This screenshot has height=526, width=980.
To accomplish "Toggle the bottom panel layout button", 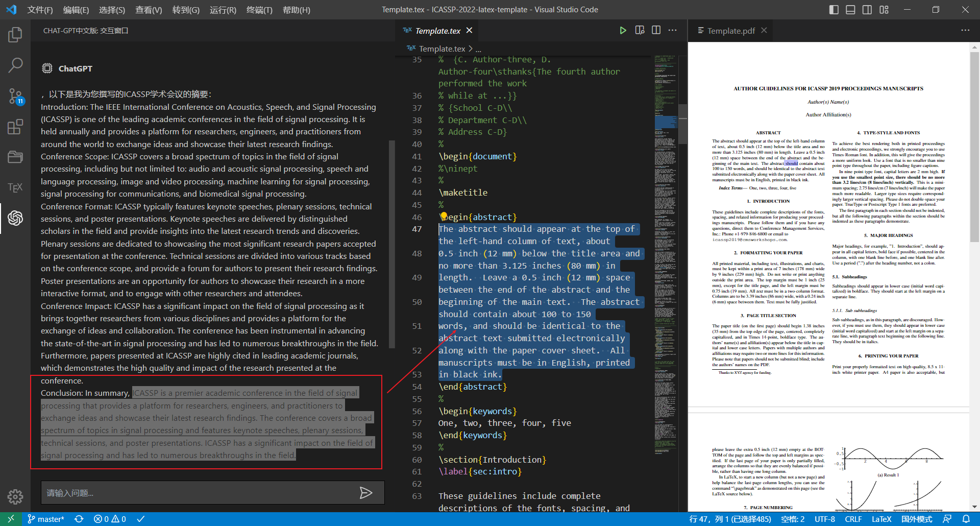I will pyautogui.click(x=850, y=10).
